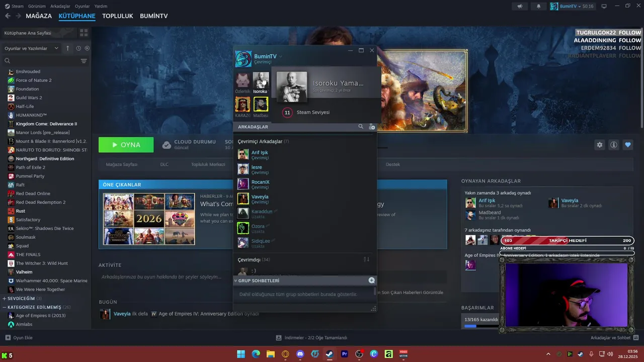
Task: Select friend Ozora in the list
Action: click(x=304, y=228)
